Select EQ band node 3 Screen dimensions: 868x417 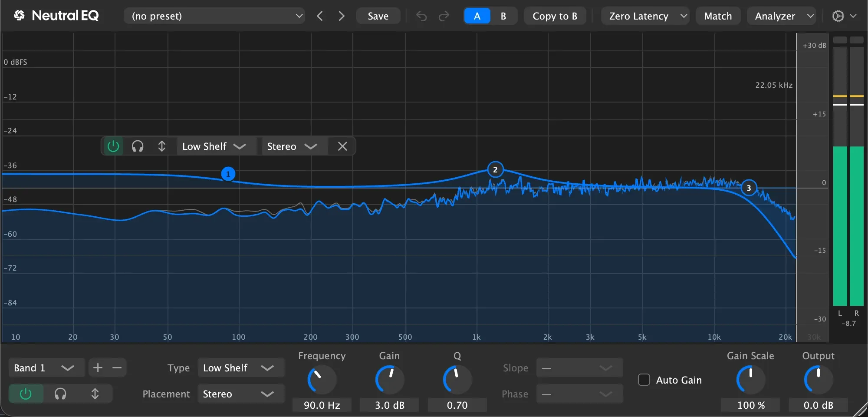pyautogui.click(x=749, y=188)
